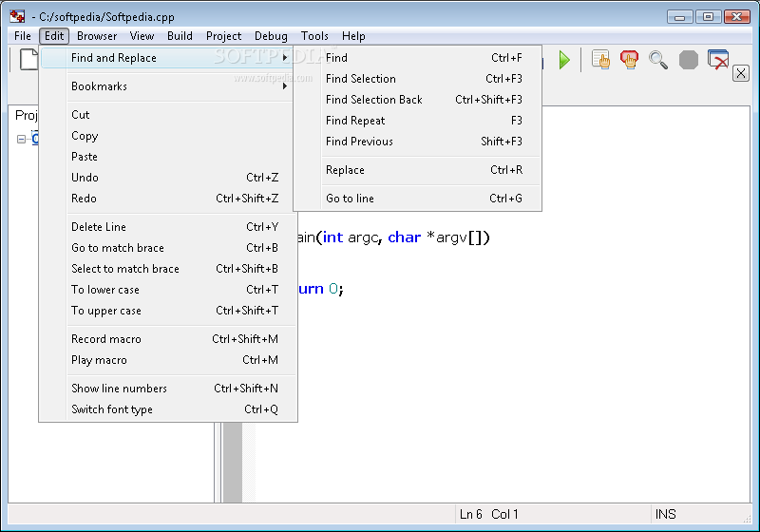Collapse the project tree node
The image size is (760, 532).
(x=21, y=139)
